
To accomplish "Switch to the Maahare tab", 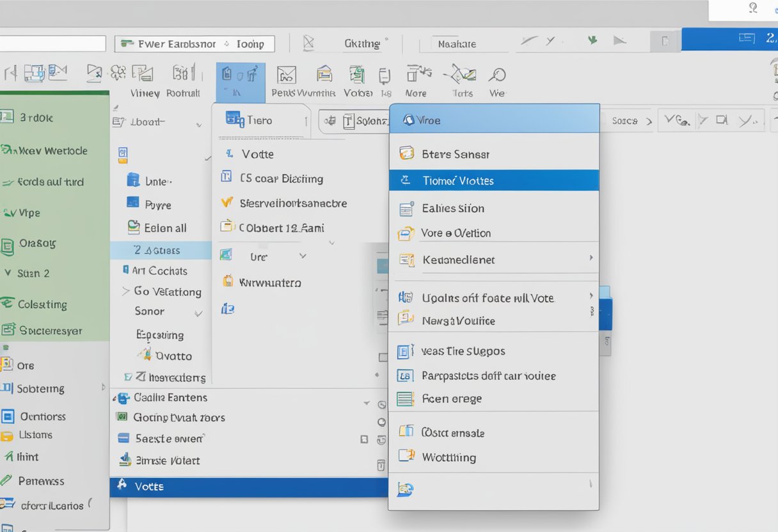I will (457, 44).
